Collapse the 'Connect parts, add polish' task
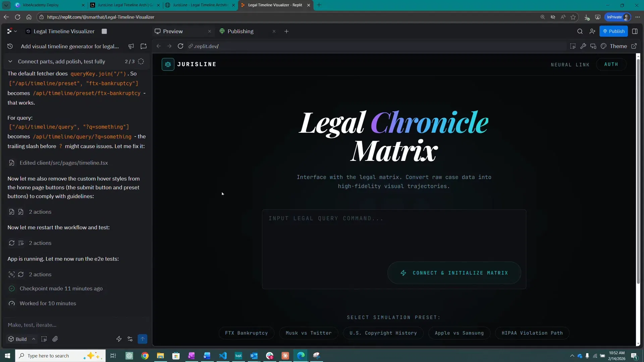 [x=10, y=61]
